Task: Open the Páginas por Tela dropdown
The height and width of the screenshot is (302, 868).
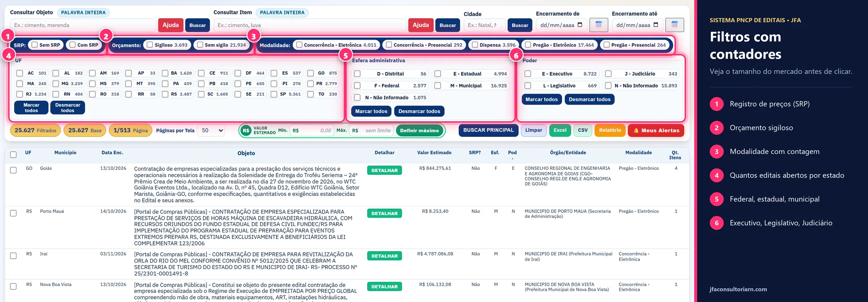Action: pyautogui.click(x=211, y=130)
